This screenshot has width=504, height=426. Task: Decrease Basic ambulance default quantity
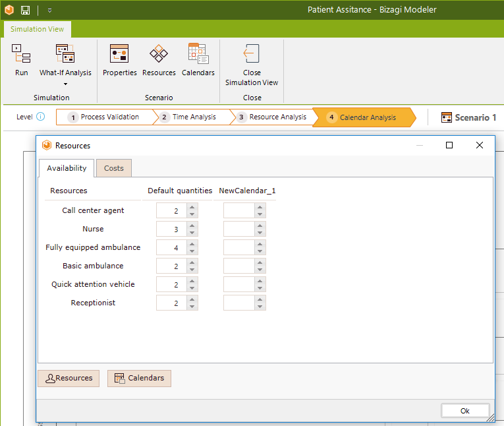pyautogui.click(x=192, y=270)
